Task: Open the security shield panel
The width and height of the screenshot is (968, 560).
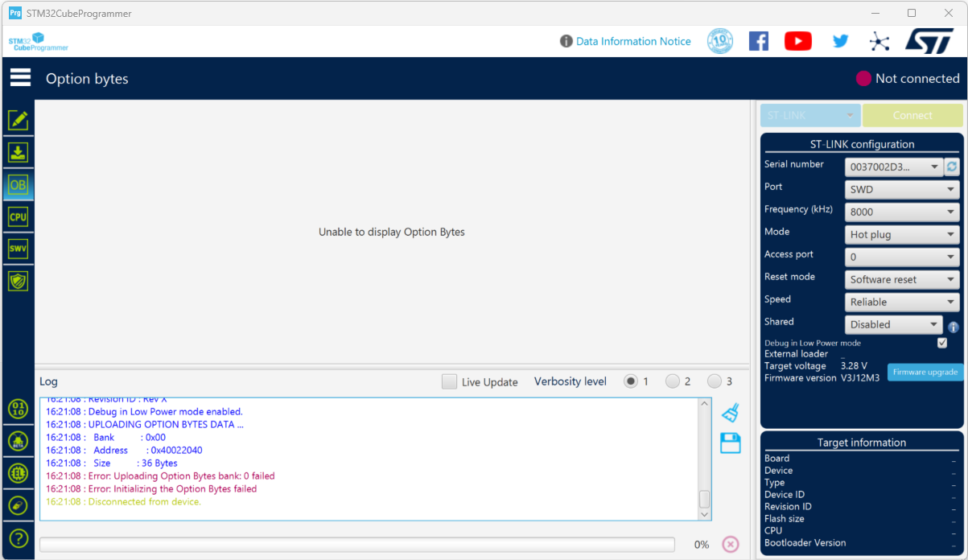Action: tap(18, 281)
